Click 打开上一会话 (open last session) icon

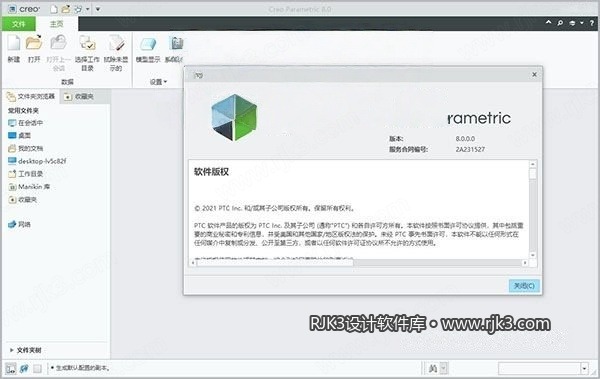[58, 42]
